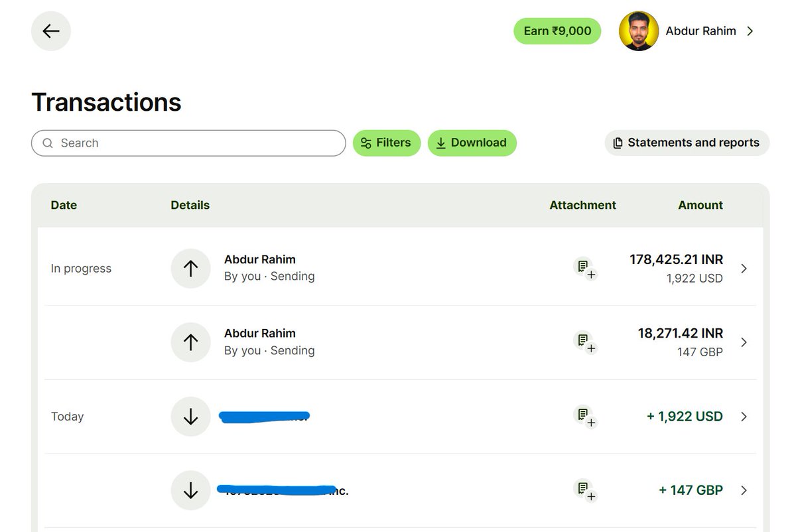Screen dimensions: 796x532
Task: Download the transactions list
Action: point(472,143)
